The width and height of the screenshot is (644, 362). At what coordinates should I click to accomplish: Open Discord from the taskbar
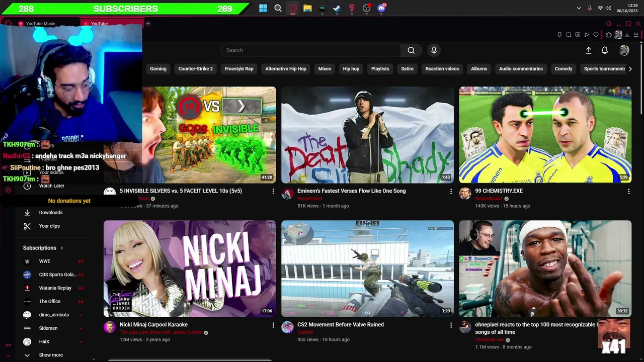382,8
